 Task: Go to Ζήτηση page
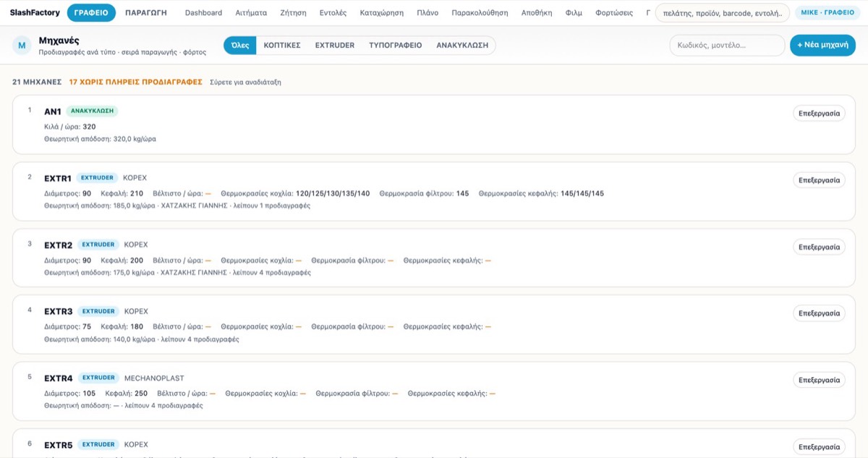[293, 13]
